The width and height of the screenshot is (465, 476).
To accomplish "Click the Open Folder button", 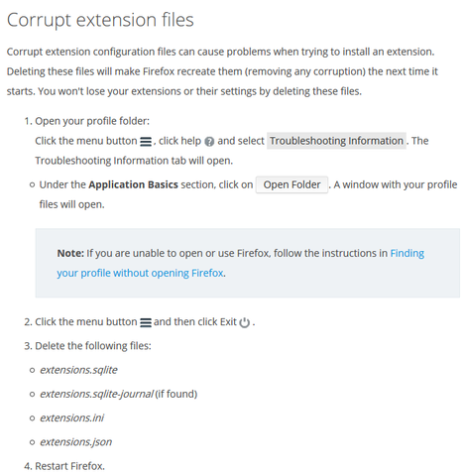I will click(x=291, y=184).
